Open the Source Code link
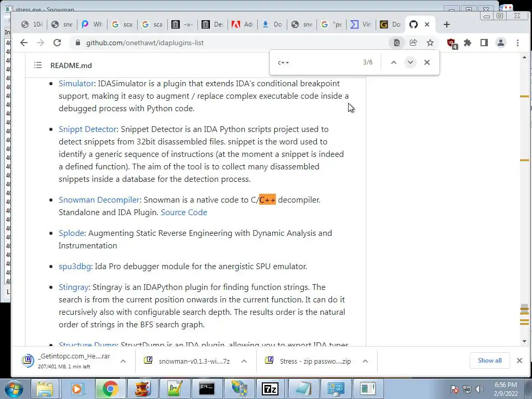Image resolution: width=532 pixels, height=399 pixels. pyautogui.click(x=184, y=212)
